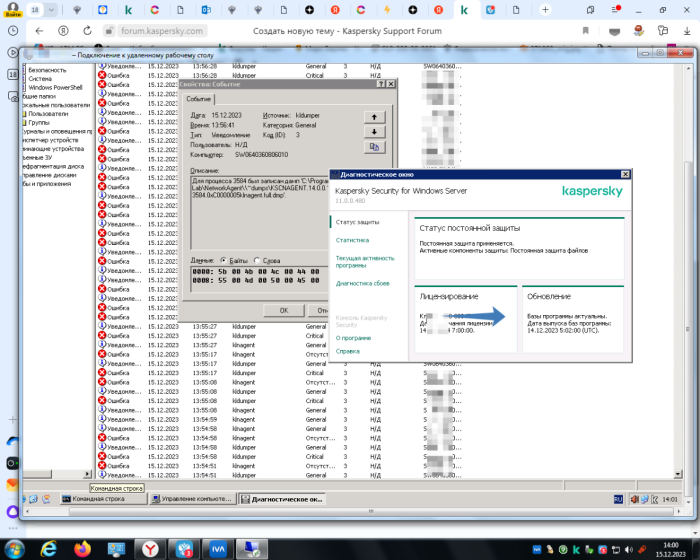
Task: Open the IVA app on the taskbar
Action: click(217, 549)
